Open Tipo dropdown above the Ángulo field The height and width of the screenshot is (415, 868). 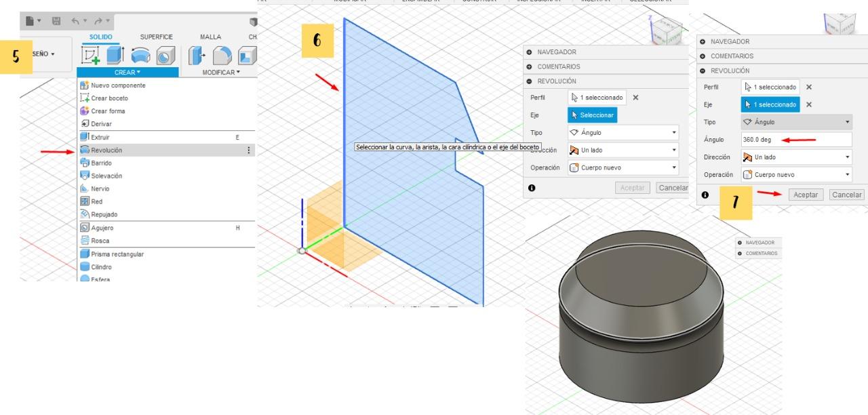click(x=797, y=122)
